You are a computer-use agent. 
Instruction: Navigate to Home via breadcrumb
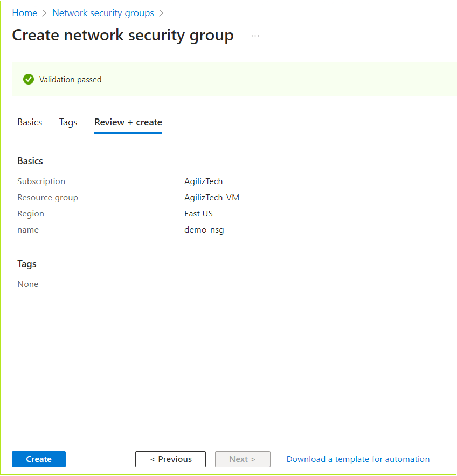24,12
